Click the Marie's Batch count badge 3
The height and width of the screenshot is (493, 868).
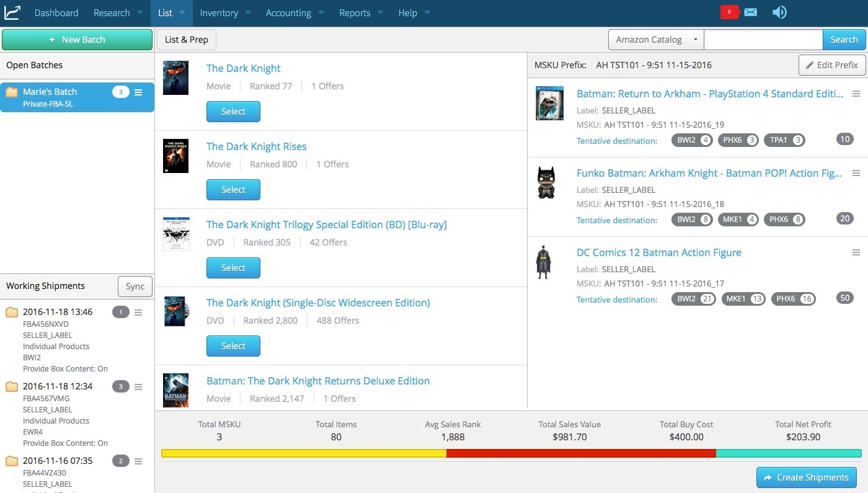[120, 92]
